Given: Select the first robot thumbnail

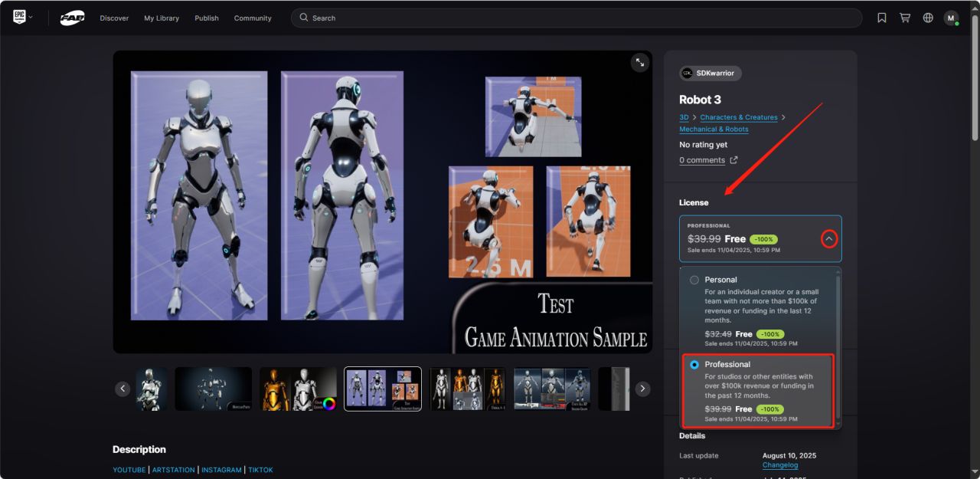Looking at the screenshot, I should click(152, 389).
